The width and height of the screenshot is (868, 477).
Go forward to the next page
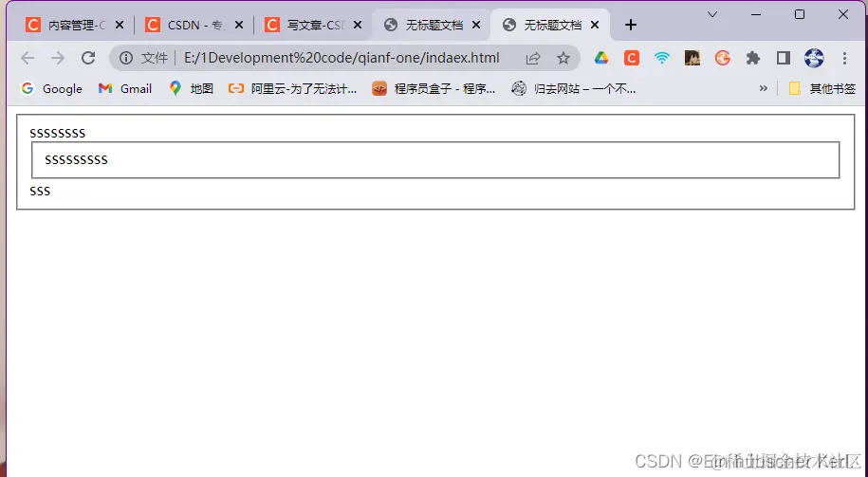58,58
